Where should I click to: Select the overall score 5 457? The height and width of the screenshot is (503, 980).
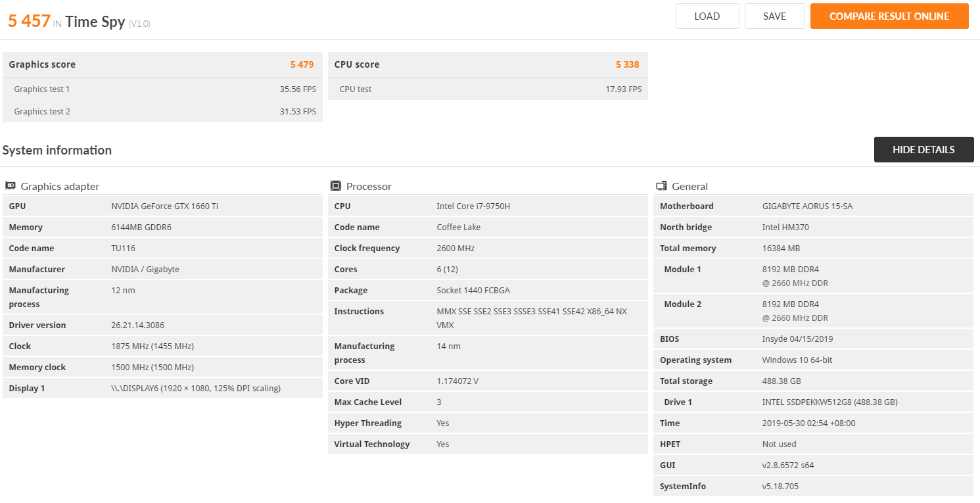pyautogui.click(x=29, y=21)
